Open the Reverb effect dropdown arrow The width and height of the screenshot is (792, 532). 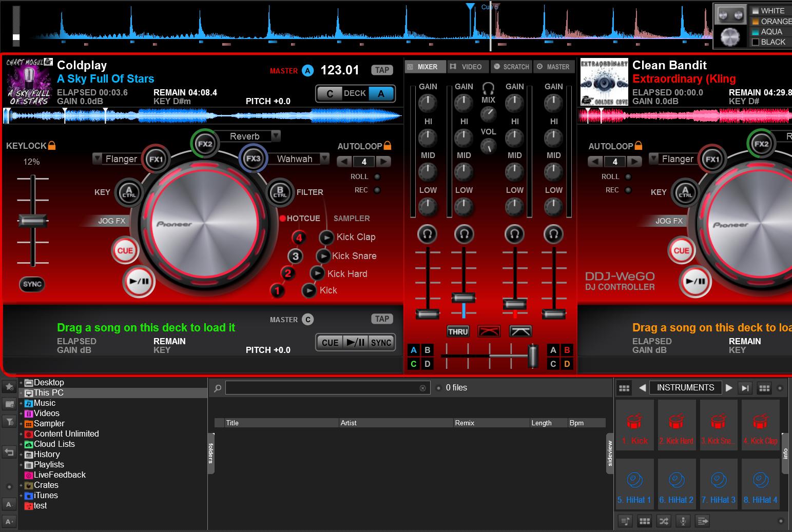pyautogui.click(x=276, y=135)
